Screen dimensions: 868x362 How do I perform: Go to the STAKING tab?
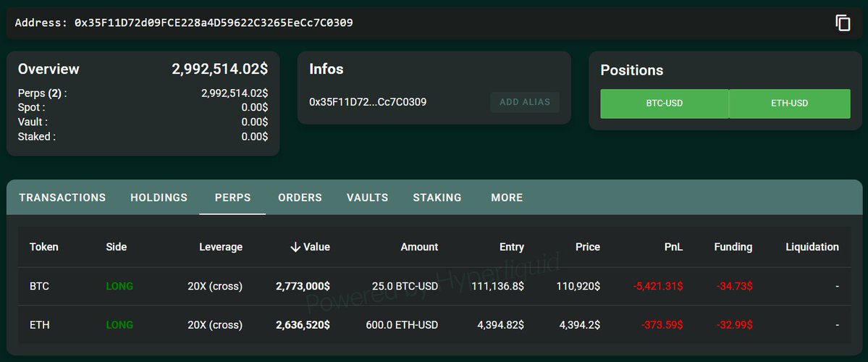pos(437,198)
